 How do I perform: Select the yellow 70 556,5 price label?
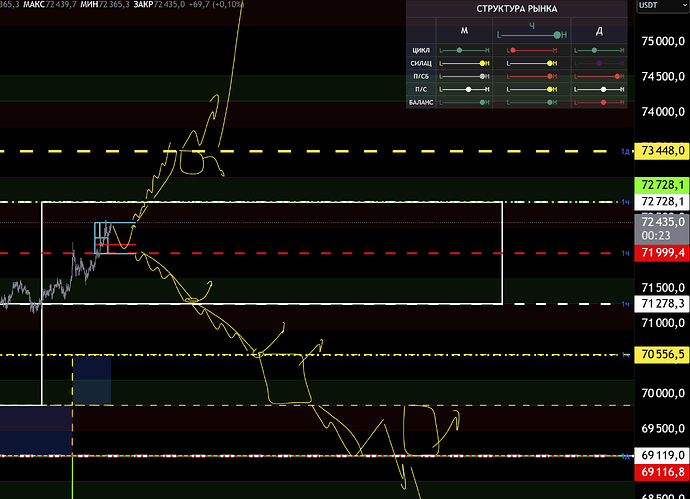661,354
